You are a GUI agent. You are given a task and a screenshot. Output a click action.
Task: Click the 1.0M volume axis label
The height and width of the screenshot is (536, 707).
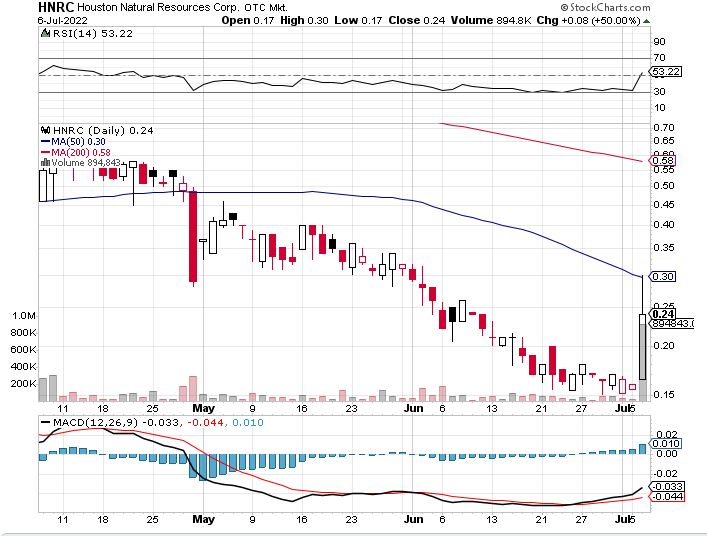click(24, 316)
